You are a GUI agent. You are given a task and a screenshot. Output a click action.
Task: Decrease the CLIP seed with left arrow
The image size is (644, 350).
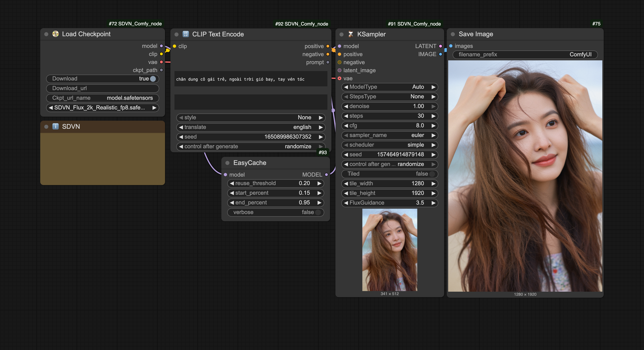[181, 137]
